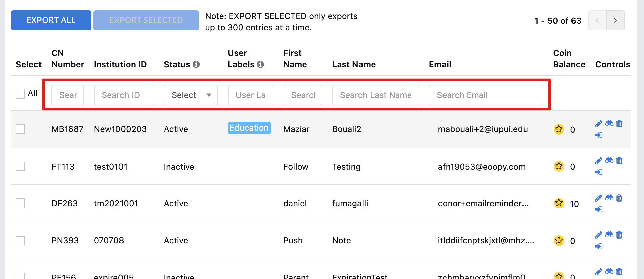
Task: Open the Status info tooltip icon
Action: [196, 64]
